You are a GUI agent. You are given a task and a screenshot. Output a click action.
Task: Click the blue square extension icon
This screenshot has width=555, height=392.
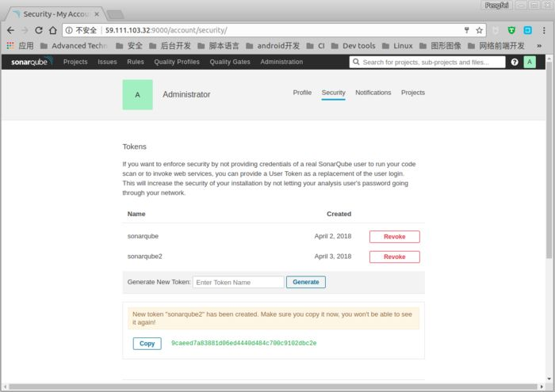[528, 30]
